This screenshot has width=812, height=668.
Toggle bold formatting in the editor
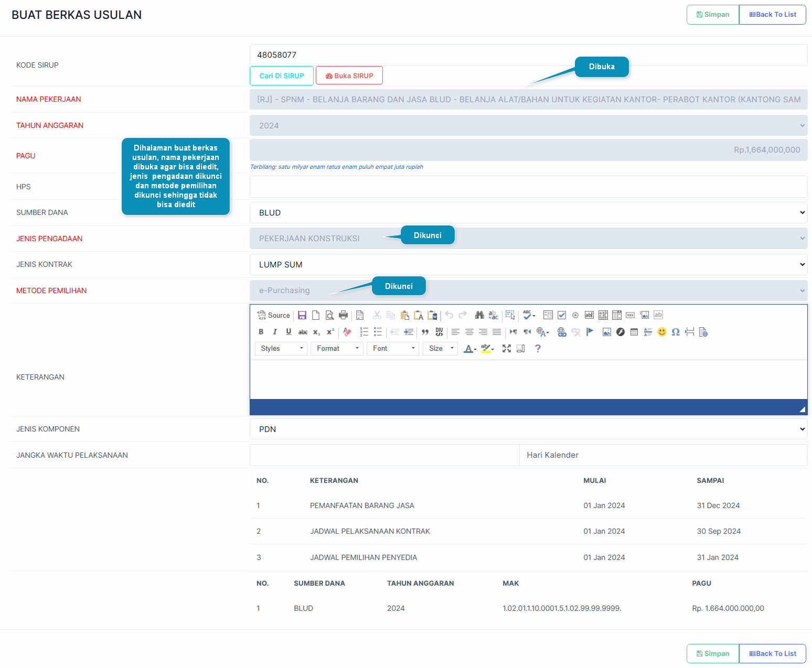pos(261,332)
